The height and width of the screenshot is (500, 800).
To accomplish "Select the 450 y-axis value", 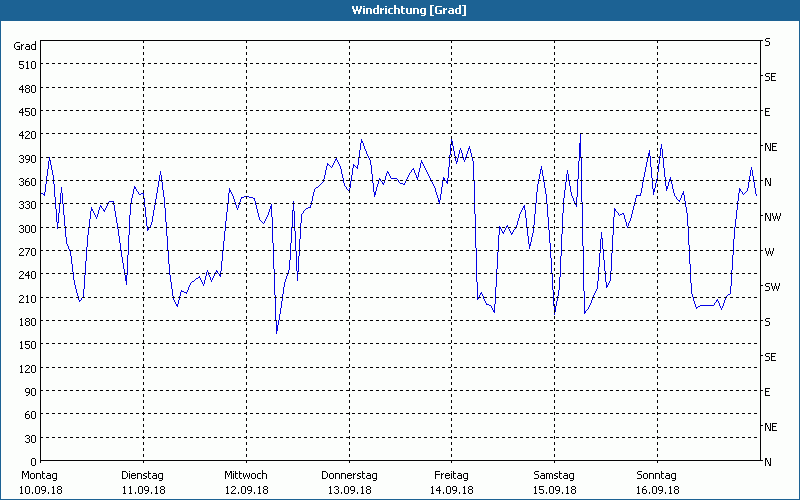I will coord(28,112).
